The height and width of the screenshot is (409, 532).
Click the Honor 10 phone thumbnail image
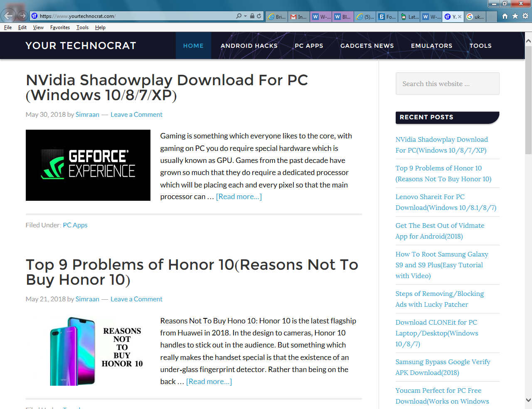point(88,350)
